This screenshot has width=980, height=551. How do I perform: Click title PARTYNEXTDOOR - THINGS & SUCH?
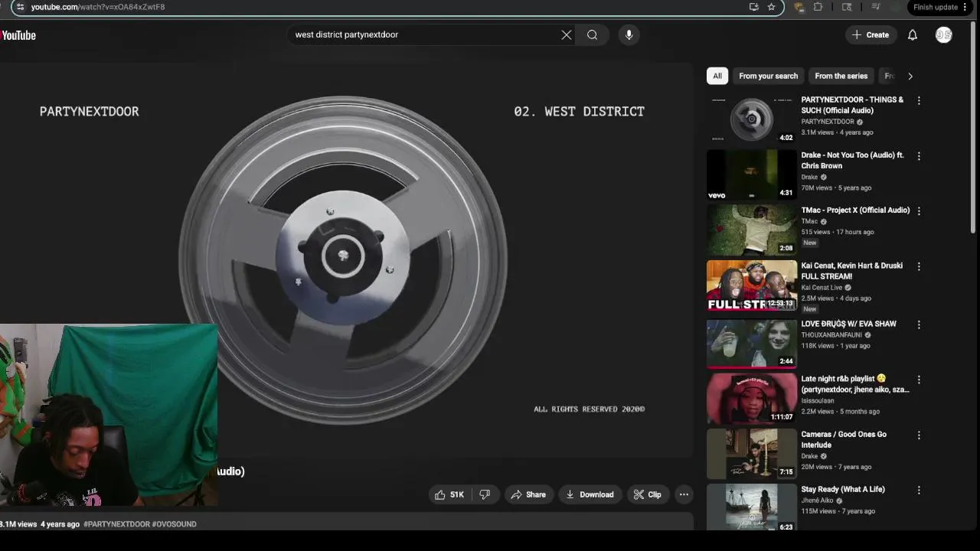pos(852,105)
